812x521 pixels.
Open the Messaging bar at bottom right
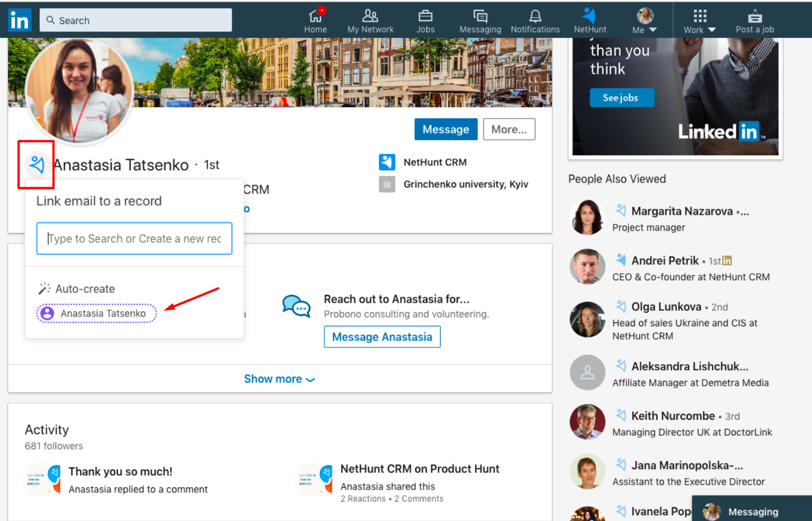752,509
